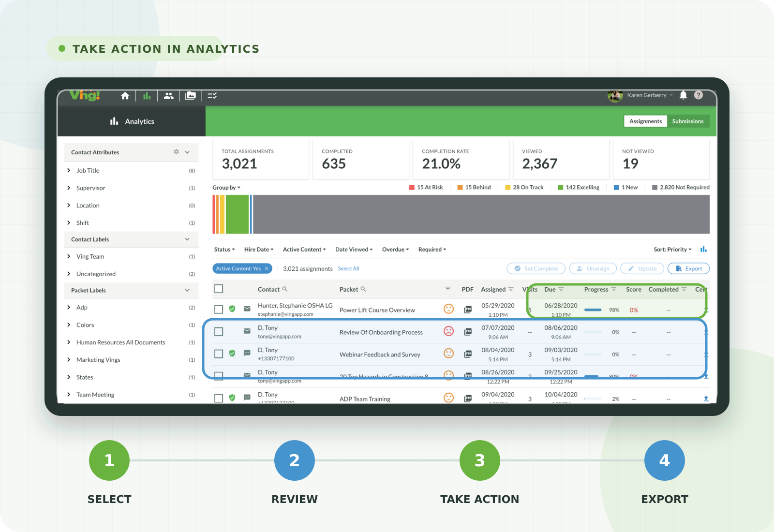
Task: Search contacts using the Contact magnifier icon
Action: pos(285,289)
